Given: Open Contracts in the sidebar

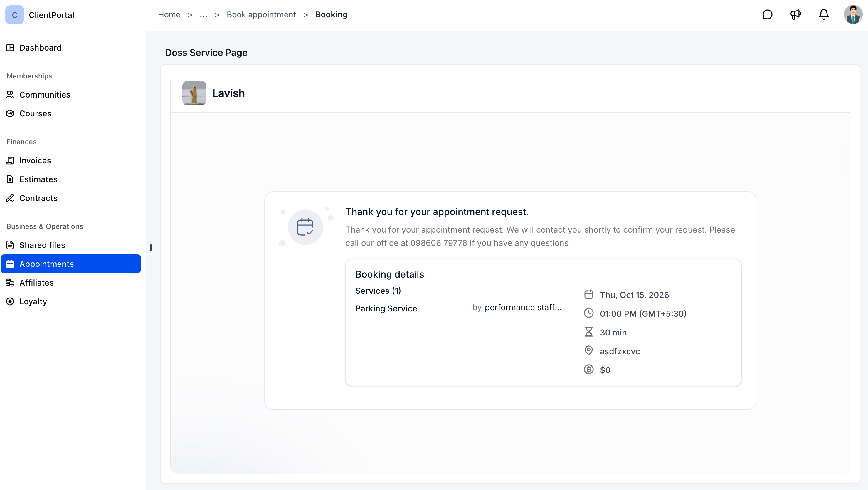Looking at the screenshot, I should (x=71, y=198).
